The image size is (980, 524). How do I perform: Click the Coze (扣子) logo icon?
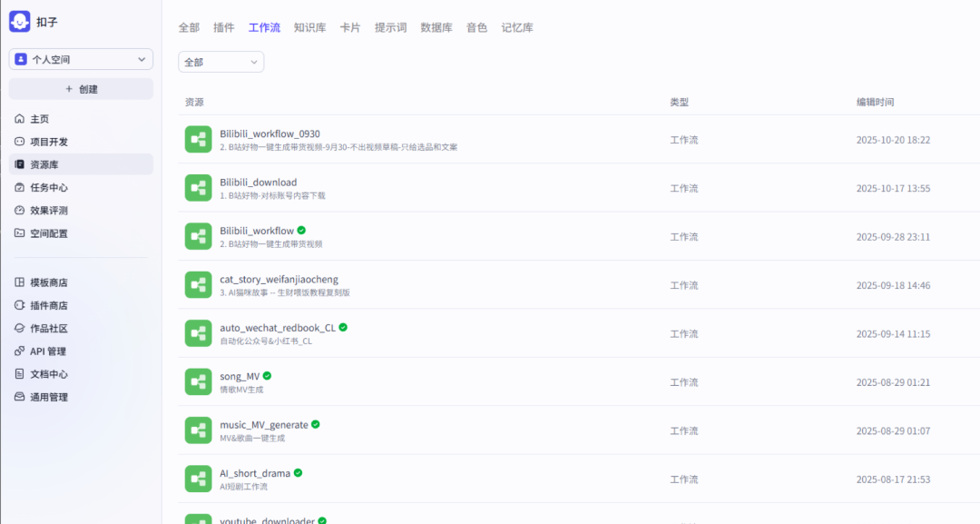coord(19,21)
